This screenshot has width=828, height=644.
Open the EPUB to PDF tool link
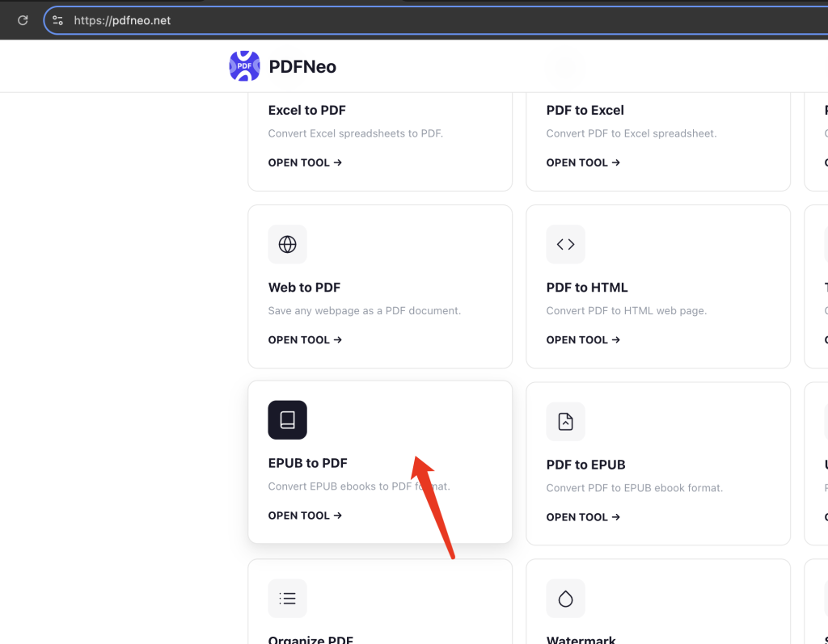(305, 516)
